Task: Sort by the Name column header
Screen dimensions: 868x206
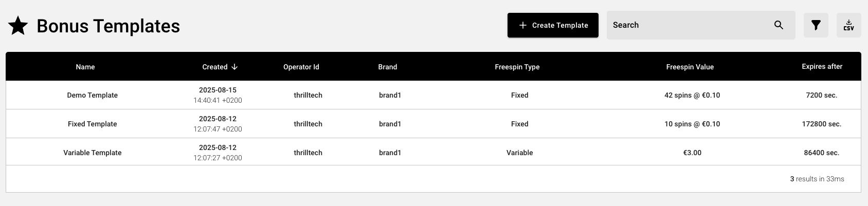Action: coord(85,67)
